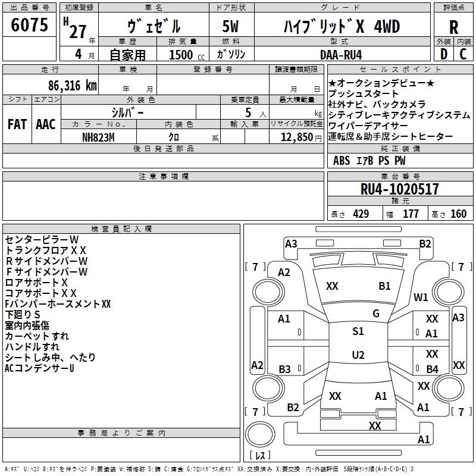Select chassis number RU4-1020517

tap(400, 189)
